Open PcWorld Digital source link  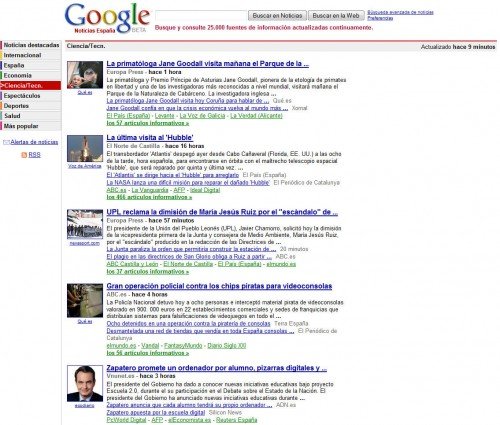pyautogui.click(x=126, y=420)
